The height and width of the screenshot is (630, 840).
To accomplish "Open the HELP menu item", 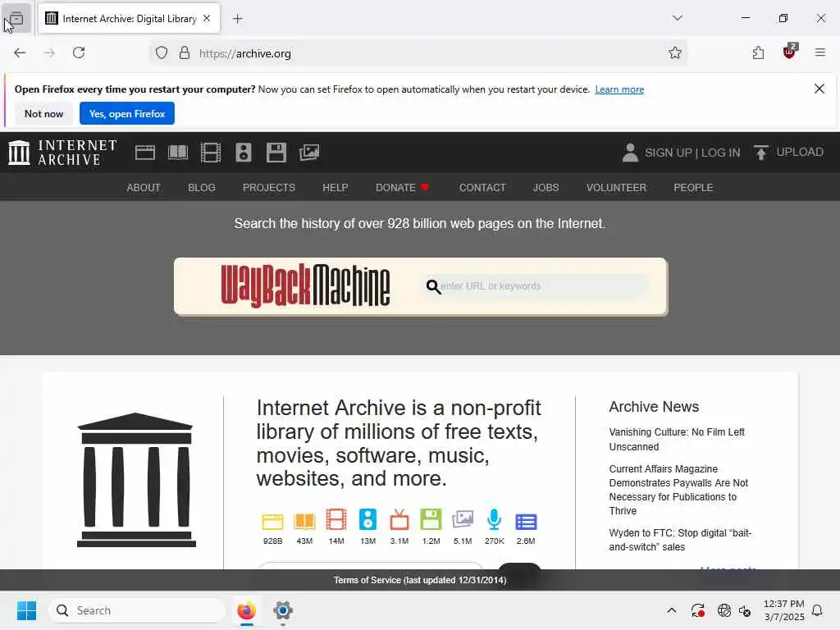I will pos(336,188).
